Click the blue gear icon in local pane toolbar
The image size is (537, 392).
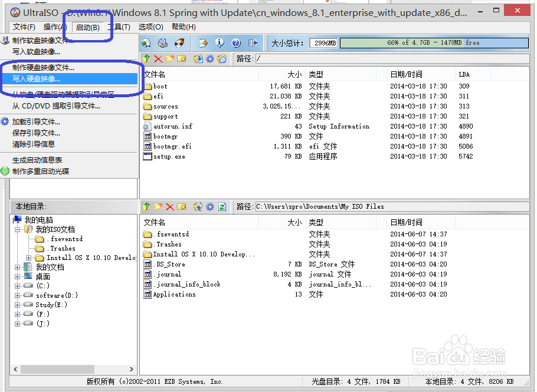click(210, 206)
